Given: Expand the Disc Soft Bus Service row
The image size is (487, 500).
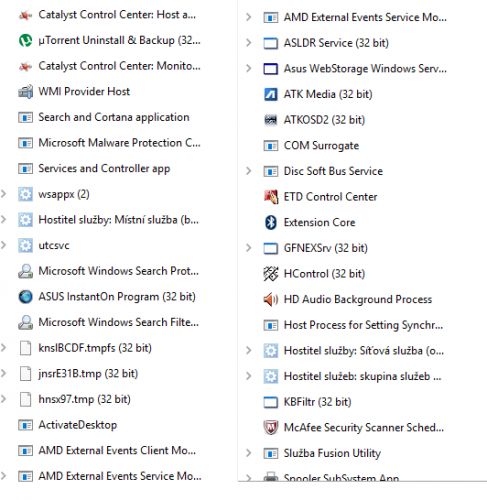Looking at the screenshot, I should pos(249,171).
